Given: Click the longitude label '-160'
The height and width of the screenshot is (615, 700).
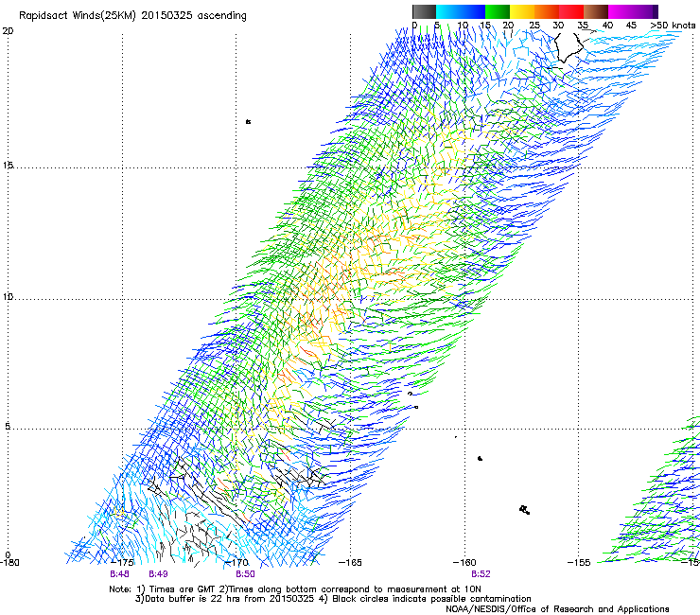Looking at the screenshot, I should pos(464,563).
